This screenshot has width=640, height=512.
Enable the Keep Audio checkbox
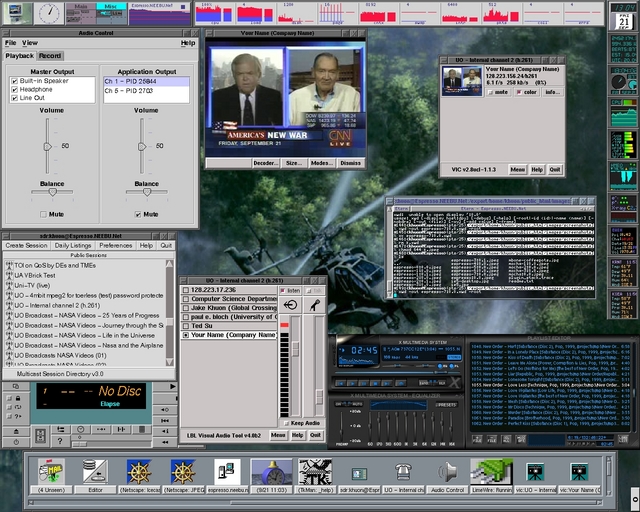pos(286,423)
